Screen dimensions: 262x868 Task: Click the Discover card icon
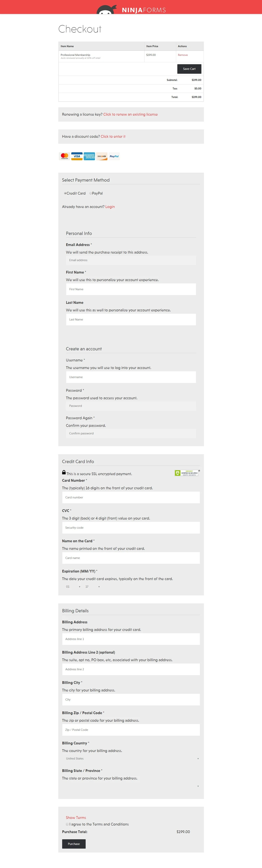(x=102, y=156)
